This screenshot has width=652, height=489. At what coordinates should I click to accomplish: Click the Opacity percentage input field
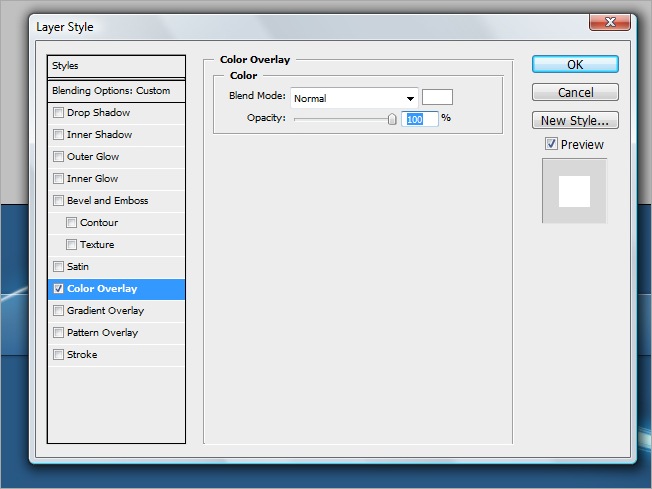click(420, 119)
